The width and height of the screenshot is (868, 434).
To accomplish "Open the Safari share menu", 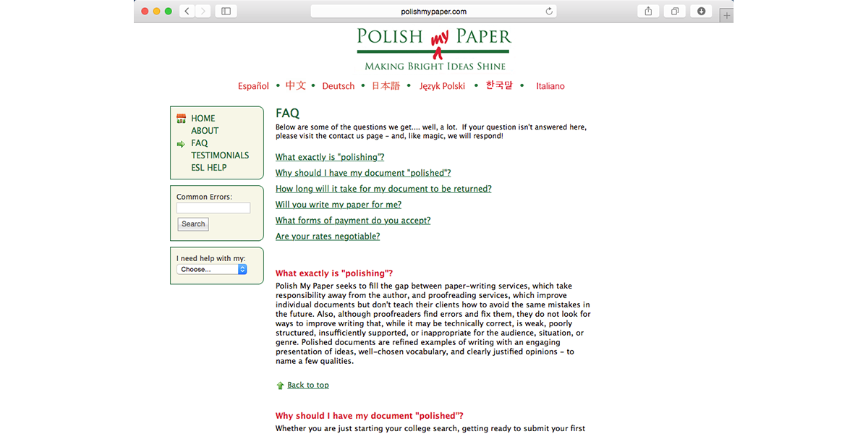I will click(648, 11).
